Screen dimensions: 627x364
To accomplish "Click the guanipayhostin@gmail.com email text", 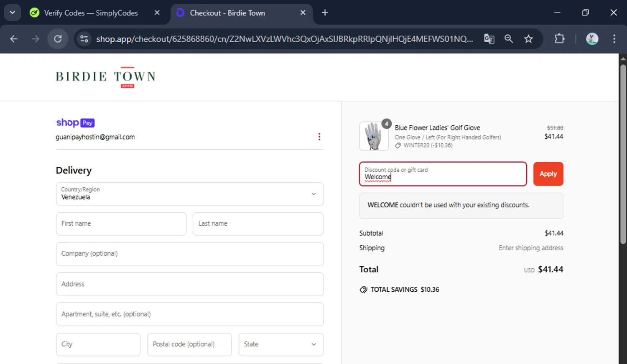I will [x=95, y=137].
